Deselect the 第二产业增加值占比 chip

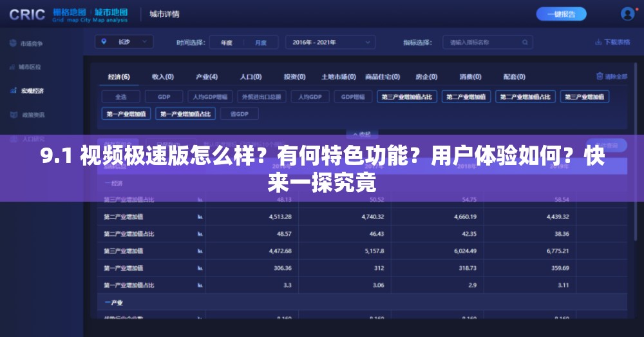(526, 97)
